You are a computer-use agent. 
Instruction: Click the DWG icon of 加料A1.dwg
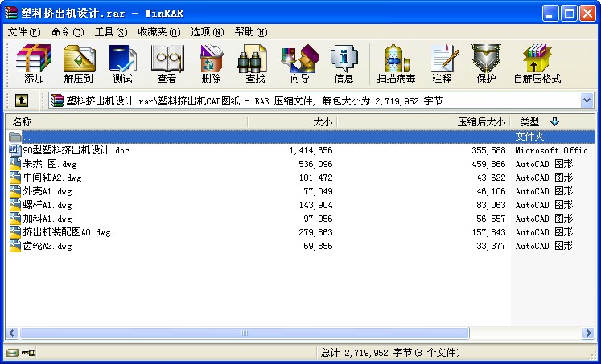[x=15, y=219]
